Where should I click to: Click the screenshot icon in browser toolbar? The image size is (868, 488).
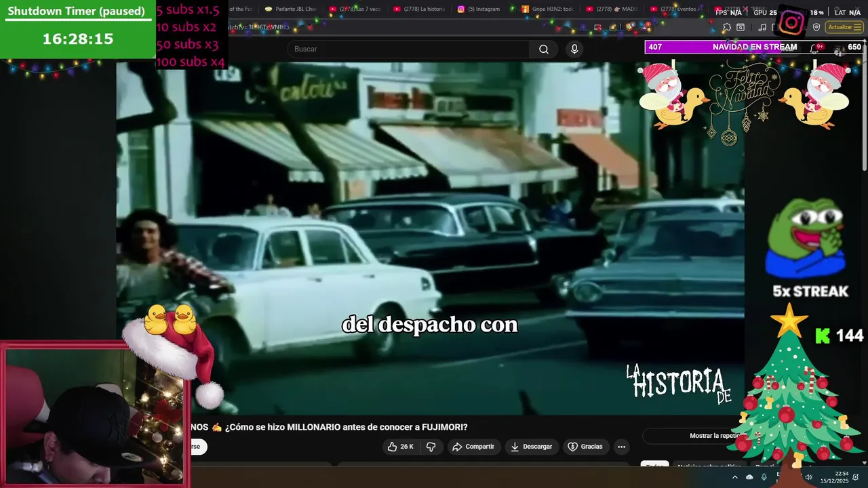click(741, 27)
